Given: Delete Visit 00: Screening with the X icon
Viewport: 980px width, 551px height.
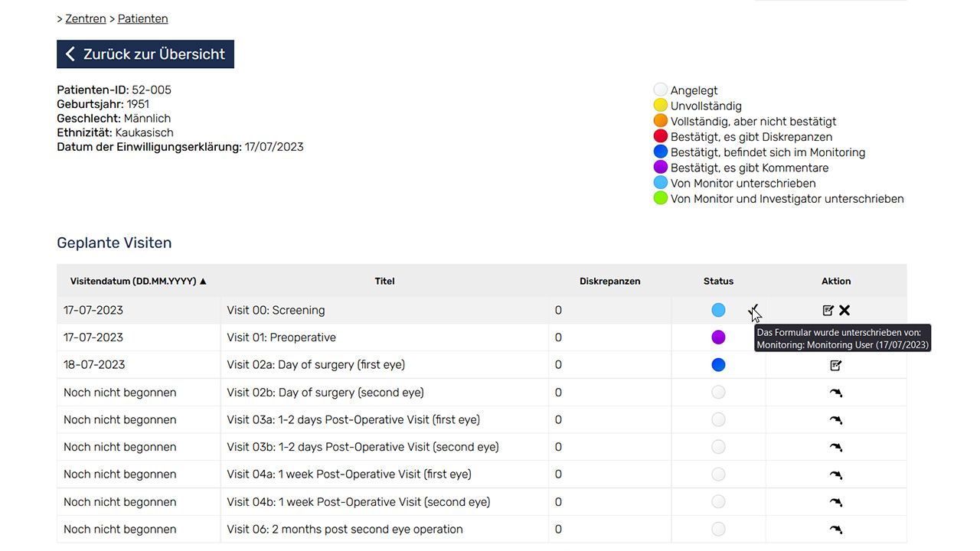Looking at the screenshot, I should pyautogui.click(x=844, y=310).
